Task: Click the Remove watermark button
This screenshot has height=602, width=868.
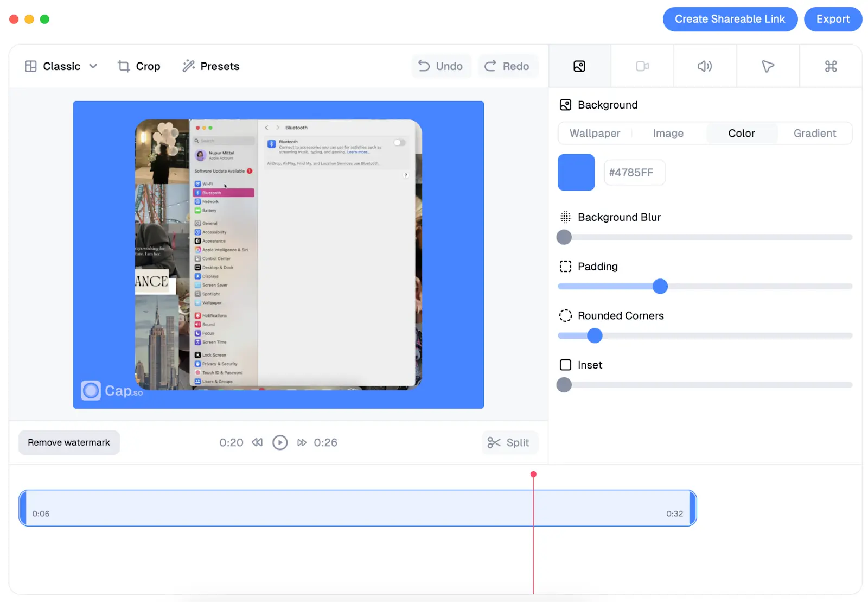Action: (x=69, y=442)
